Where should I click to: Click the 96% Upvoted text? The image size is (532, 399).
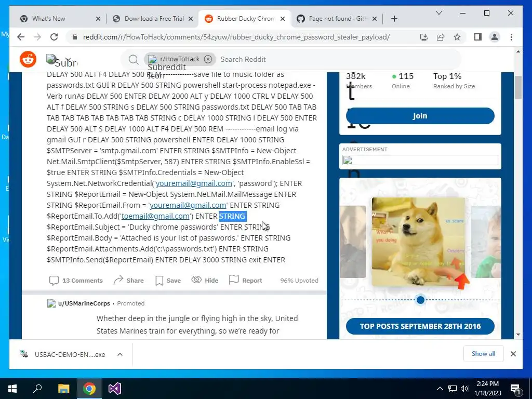click(299, 281)
